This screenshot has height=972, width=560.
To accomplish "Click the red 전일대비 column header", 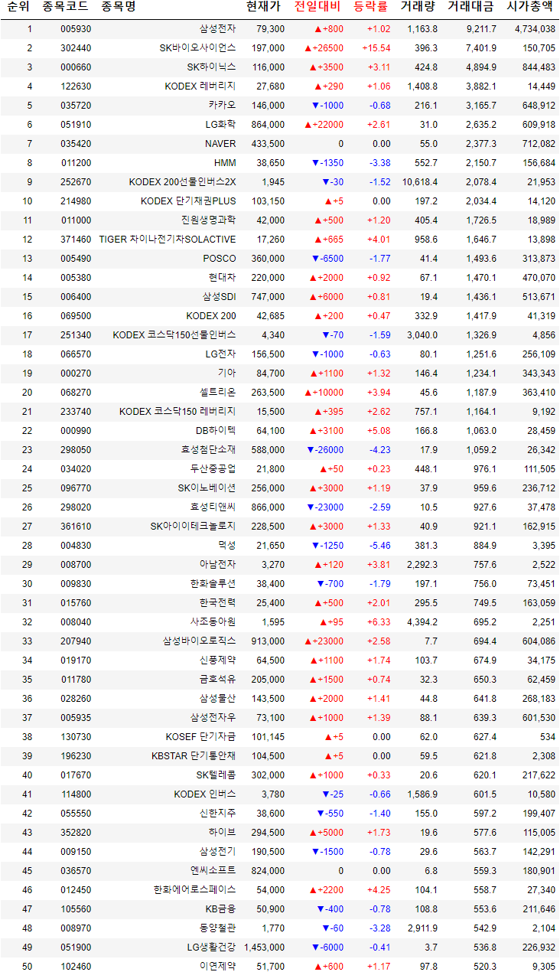I will click(317, 8).
